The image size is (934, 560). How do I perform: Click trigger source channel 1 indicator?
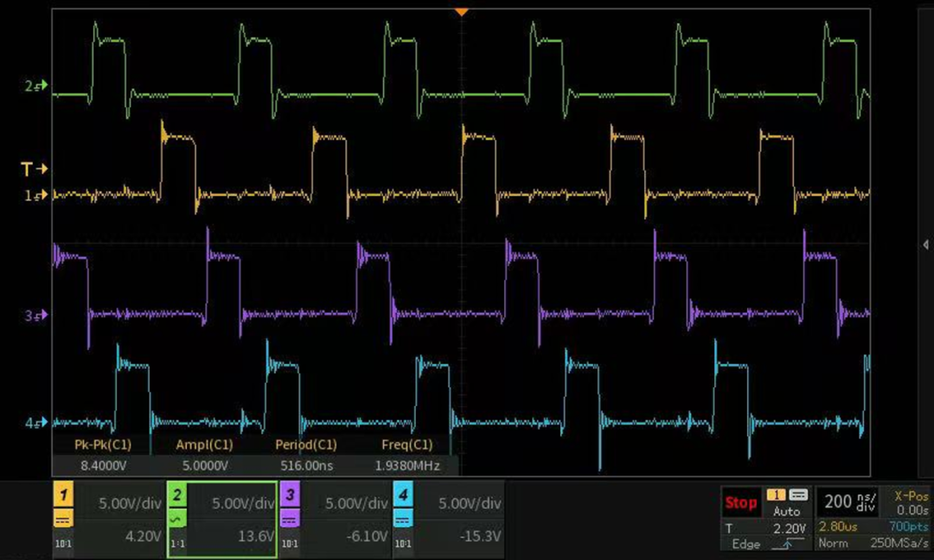(x=776, y=495)
